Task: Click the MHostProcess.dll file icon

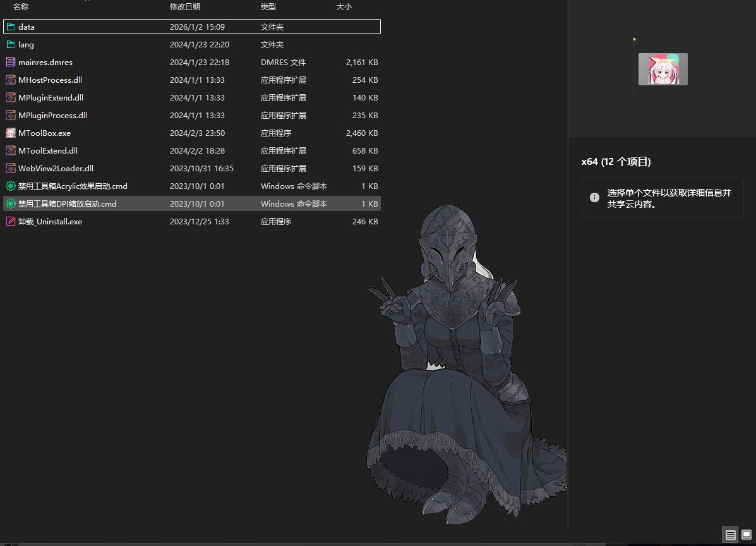Action: tap(11, 80)
